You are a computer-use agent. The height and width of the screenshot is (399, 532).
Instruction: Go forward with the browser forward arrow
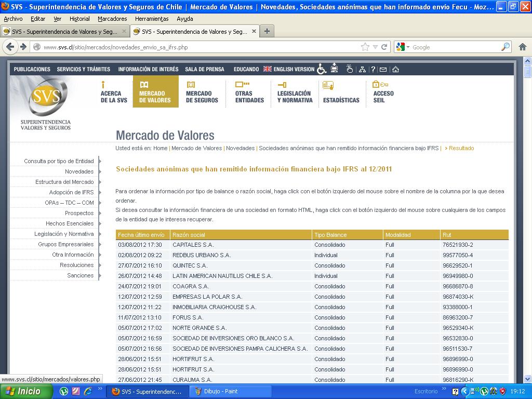23,47
